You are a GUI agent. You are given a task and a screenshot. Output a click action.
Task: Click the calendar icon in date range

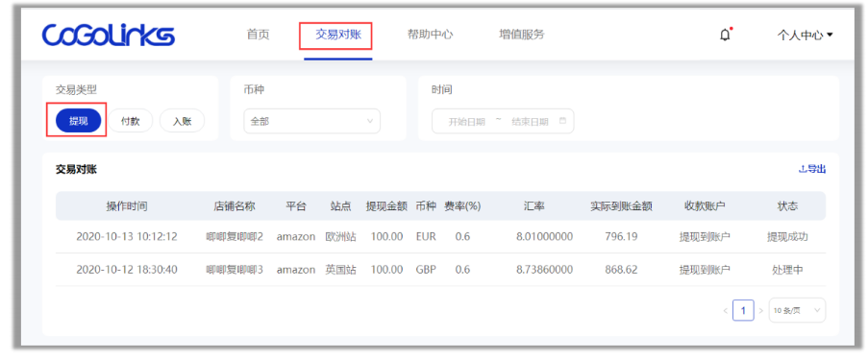tap(562, 121)
